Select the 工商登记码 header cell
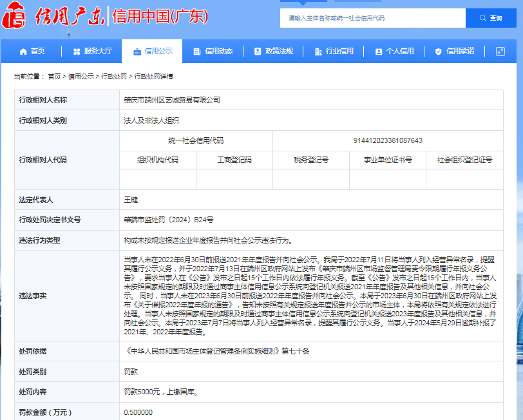Viewport: 523px width, 420px height. (234, 160)
